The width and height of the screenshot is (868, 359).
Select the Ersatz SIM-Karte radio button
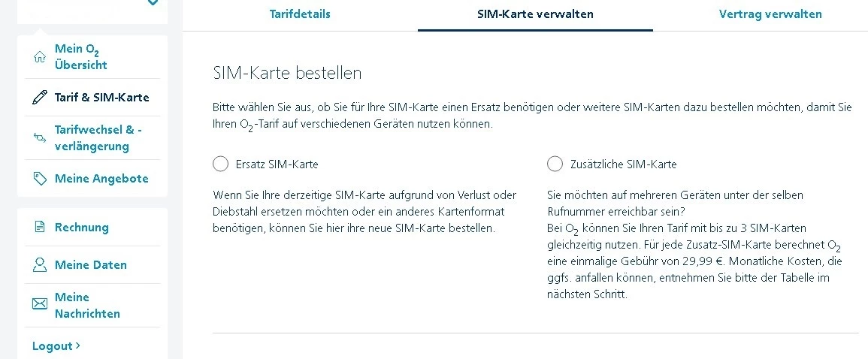[x=220, y=164]
